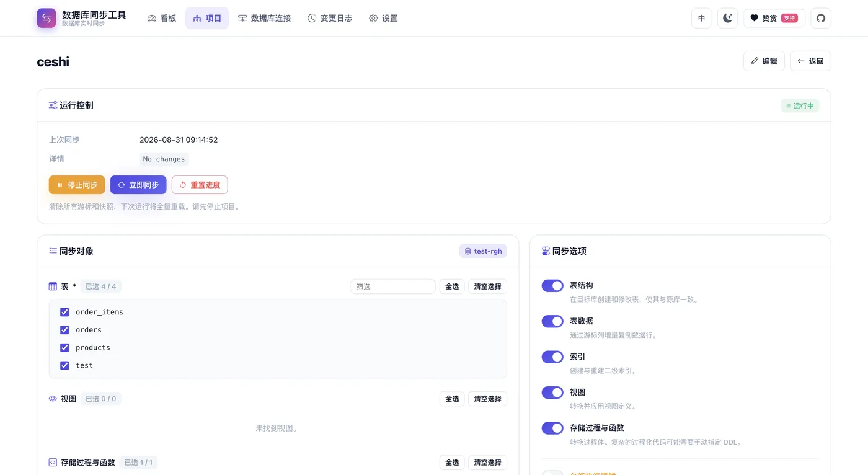Click the 同步选项 toggles icon
Viewport: 868px width, 475px height.
[546, 251]
